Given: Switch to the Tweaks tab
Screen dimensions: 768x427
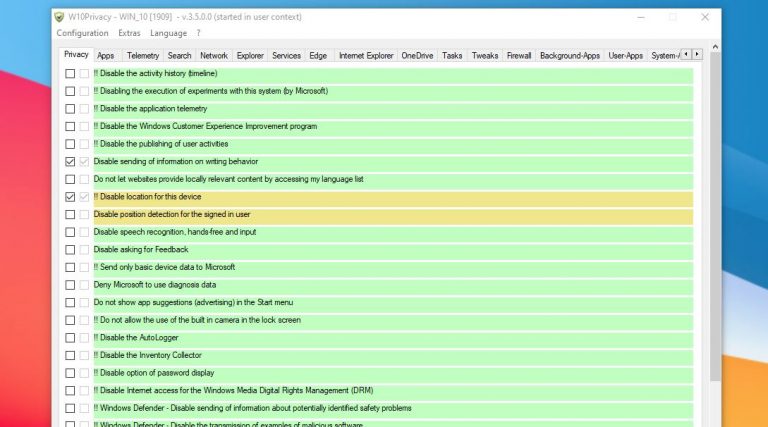Looking at the screenshot, I should pos(485,55).
